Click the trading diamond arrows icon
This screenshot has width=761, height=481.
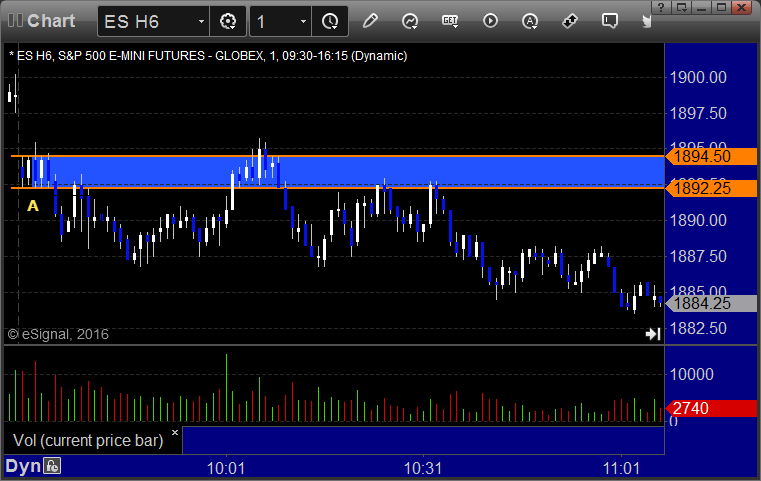pos(570,21)
